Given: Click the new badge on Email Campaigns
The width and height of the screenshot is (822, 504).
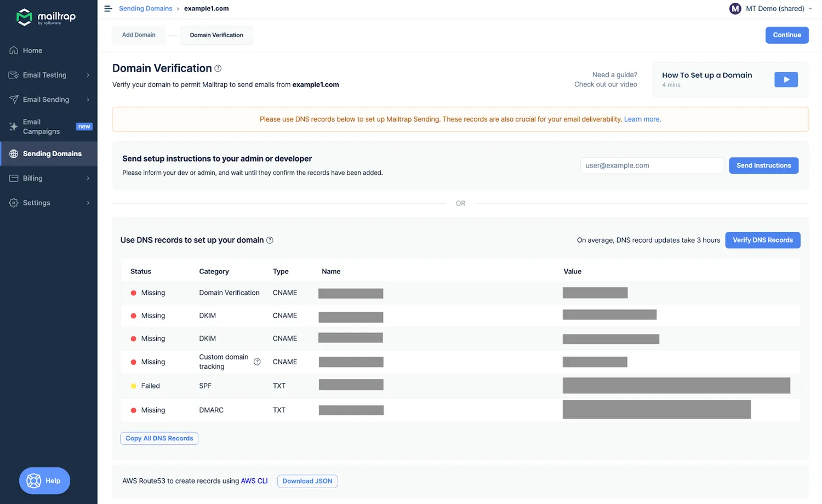Looking at the screenshot, I should coord(84,127).
